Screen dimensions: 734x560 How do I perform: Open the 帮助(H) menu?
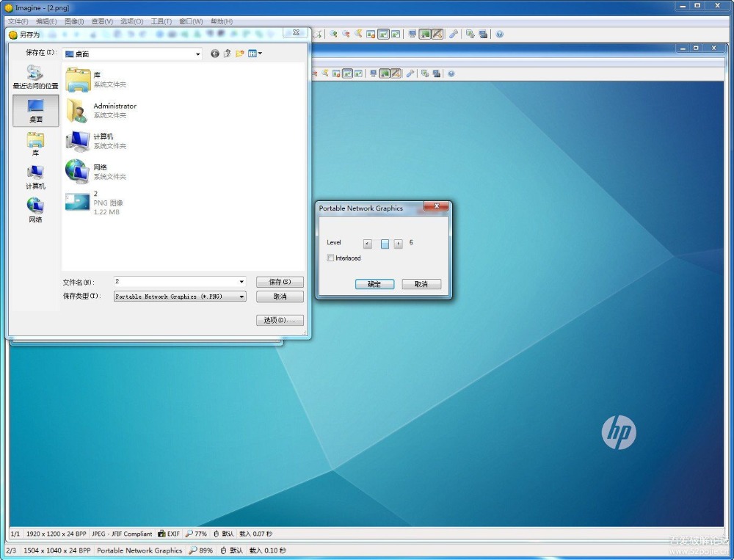[221, 21]
